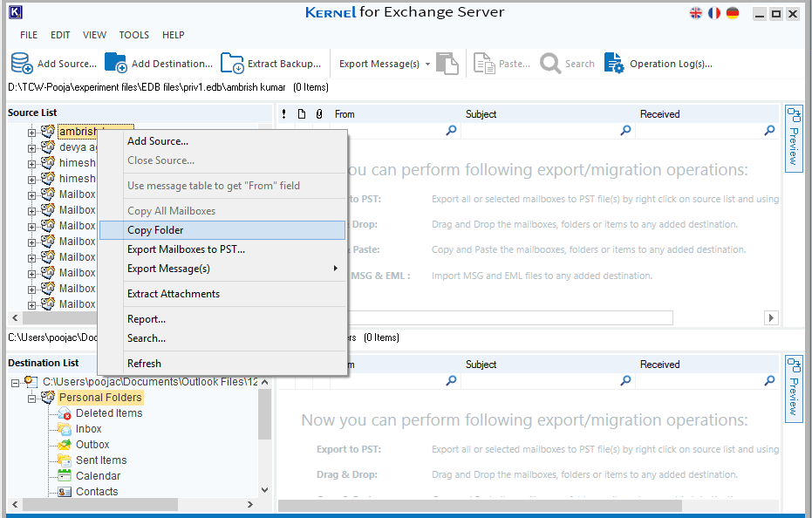The image size is (812, 518).
Task: Click the Sent Items folder icon
Action: click(x=65, y=460)
